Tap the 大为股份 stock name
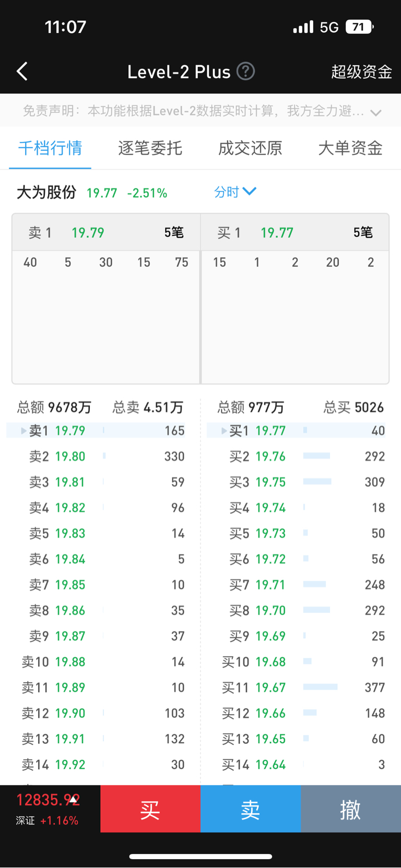Viewport: 401px width, 868px height. [46, 193]
